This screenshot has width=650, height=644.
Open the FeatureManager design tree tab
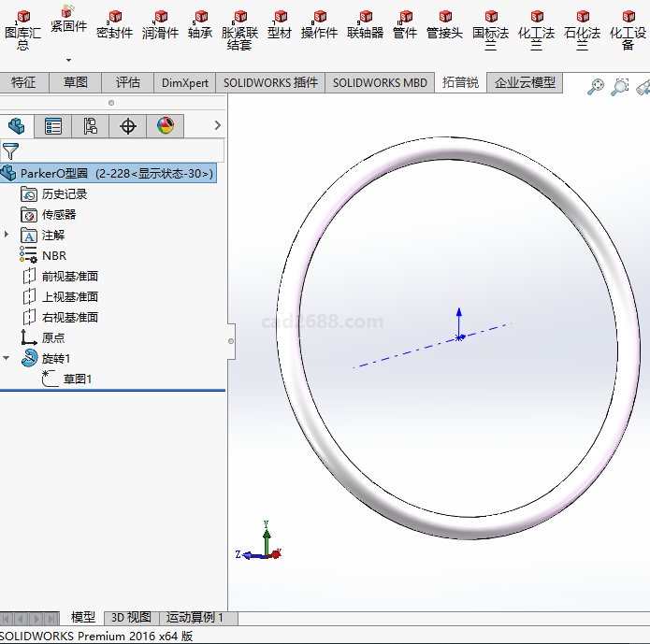pos(16,126)
